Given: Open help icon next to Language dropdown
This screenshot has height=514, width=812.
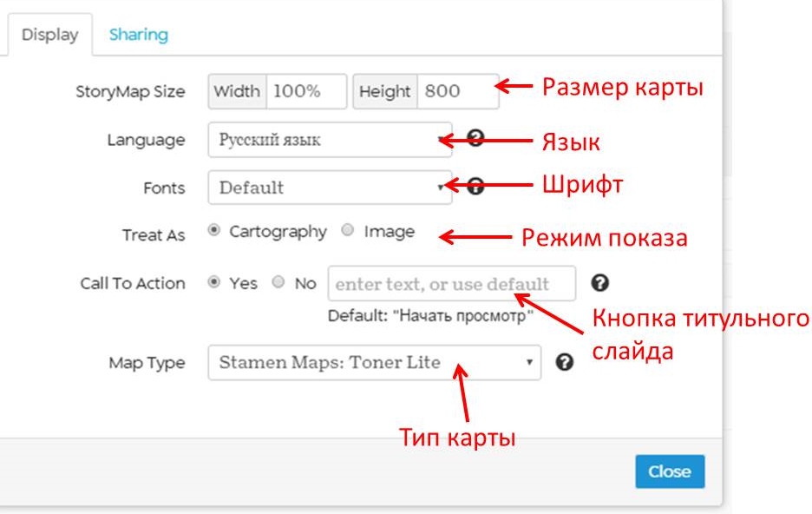Looking at the screenshot, I should click(x=475, y=138).
